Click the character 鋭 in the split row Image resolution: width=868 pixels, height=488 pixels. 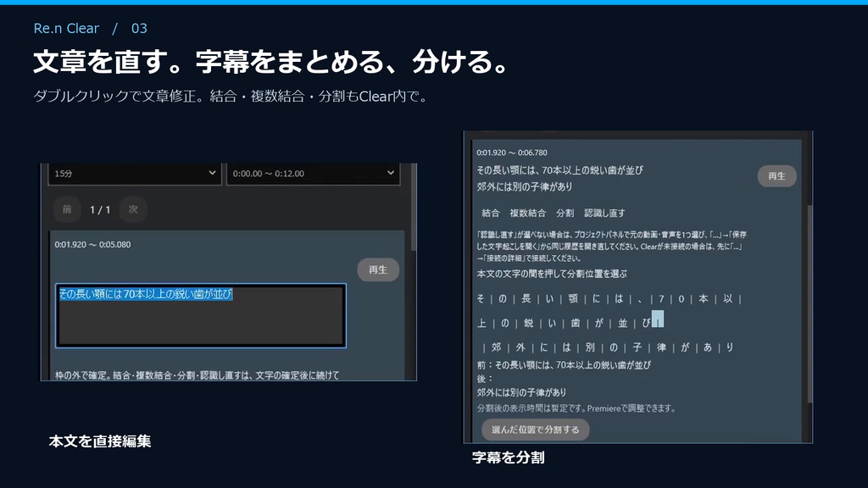point(529,323)
